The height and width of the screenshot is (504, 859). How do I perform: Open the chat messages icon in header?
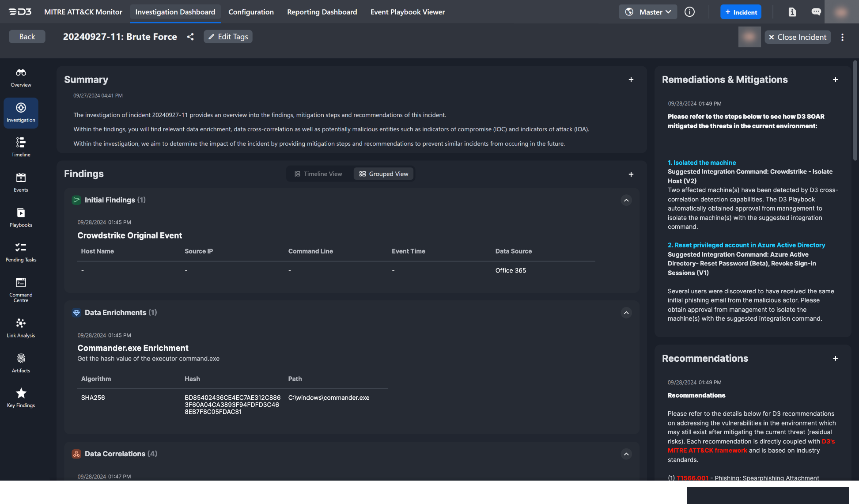816,12
